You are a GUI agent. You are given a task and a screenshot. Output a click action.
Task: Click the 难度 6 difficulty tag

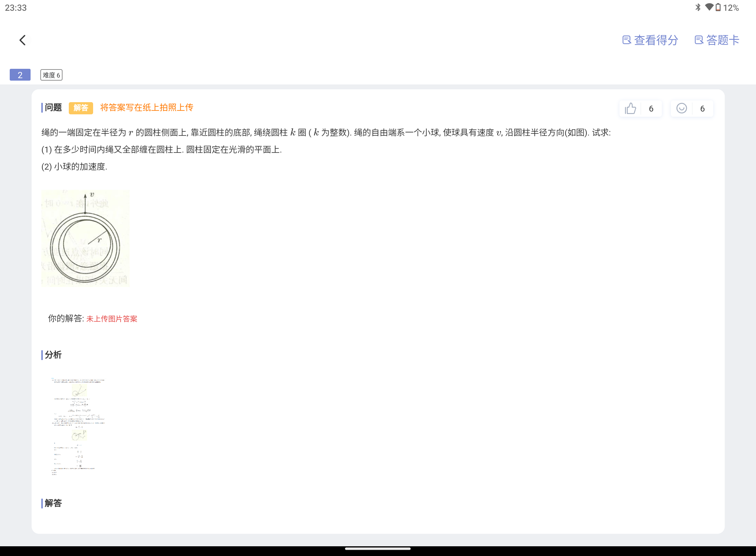point(51,75)
